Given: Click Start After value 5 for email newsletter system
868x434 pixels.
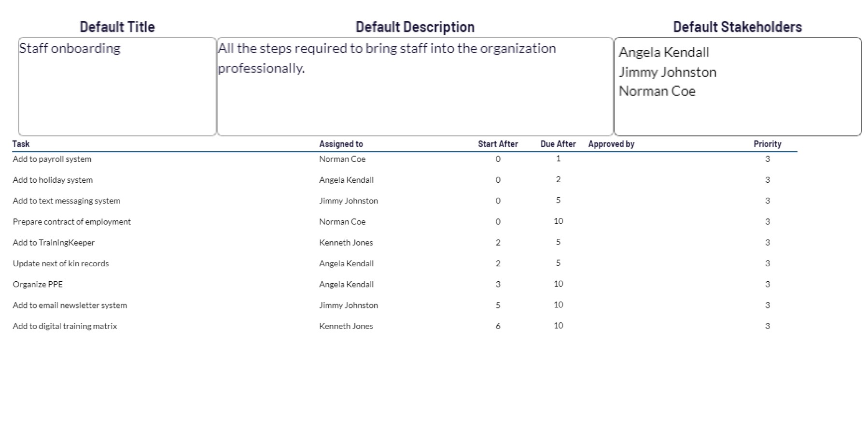Looking at the screenshot, I should [x=498, y=305].
